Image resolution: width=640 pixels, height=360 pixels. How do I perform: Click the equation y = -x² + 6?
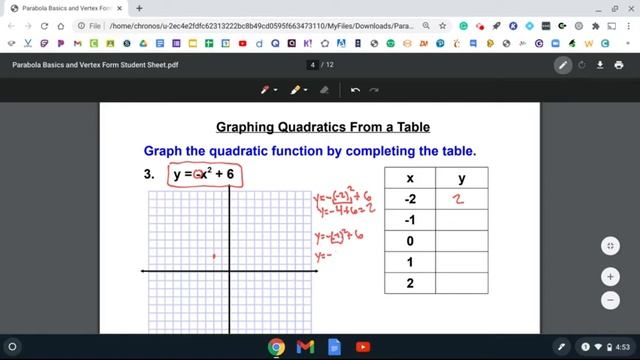[204, 174]
